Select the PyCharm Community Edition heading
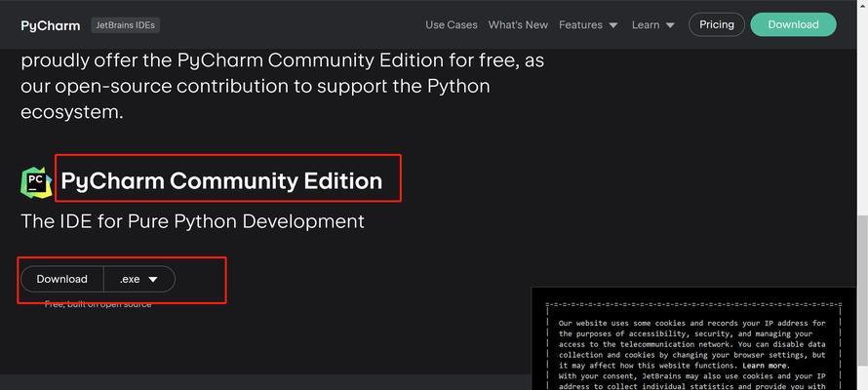The width and height of the screenshot is (868, 390). 221,181
